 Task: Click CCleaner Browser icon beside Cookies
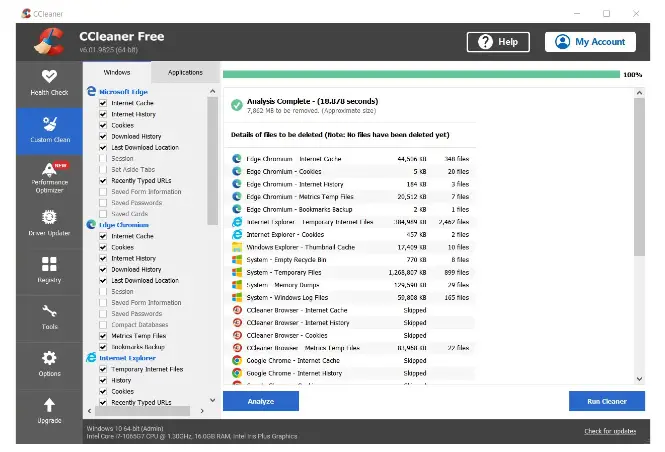(237, 335)
